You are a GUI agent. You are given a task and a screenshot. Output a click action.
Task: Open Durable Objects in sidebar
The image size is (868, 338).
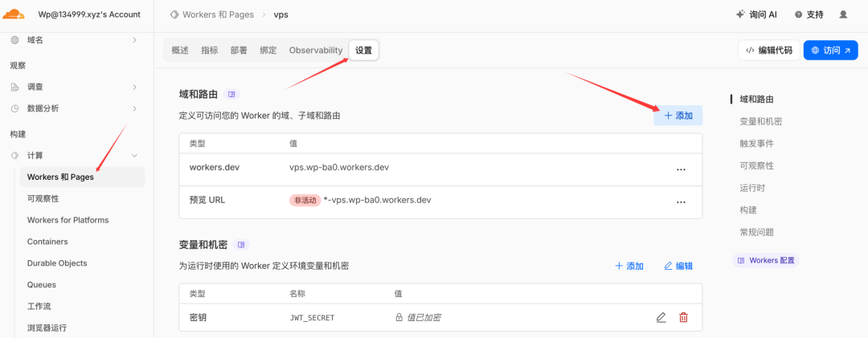(57, 263)
